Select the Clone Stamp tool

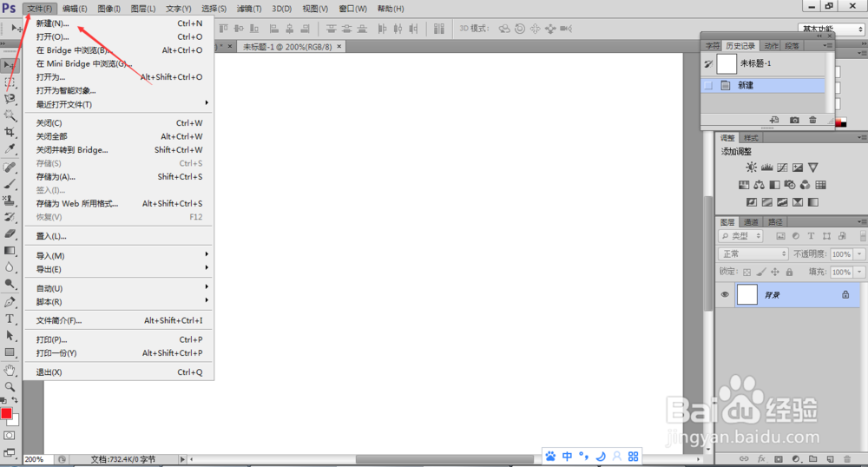tap(10, 201)
